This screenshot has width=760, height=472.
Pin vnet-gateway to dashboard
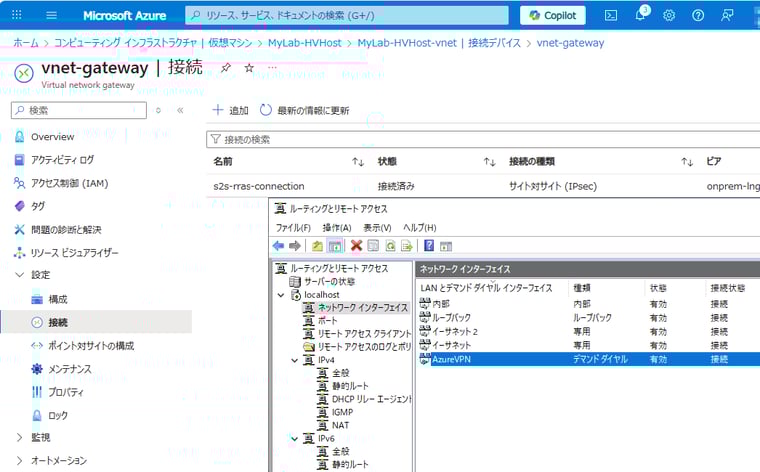click(x=225, y=68)
